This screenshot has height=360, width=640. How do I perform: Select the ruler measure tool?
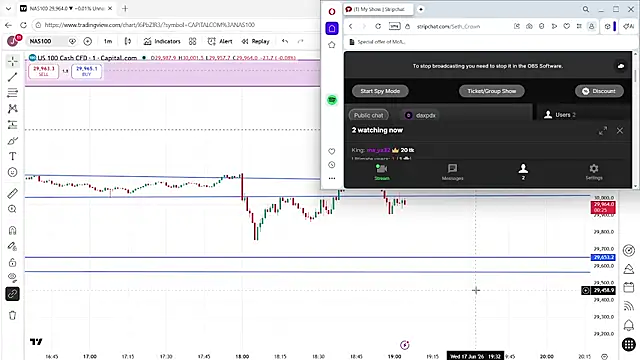coord(13,193)
